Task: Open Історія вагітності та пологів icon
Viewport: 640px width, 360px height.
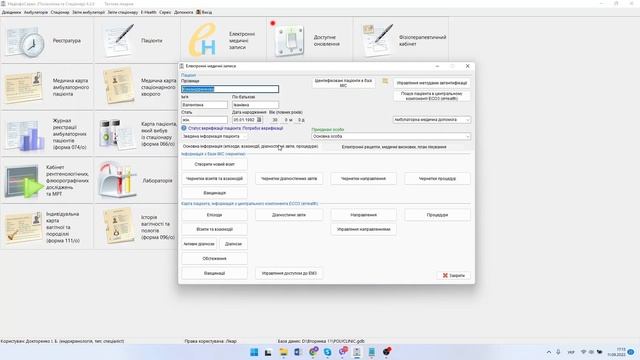Action: tap(118, 227)
